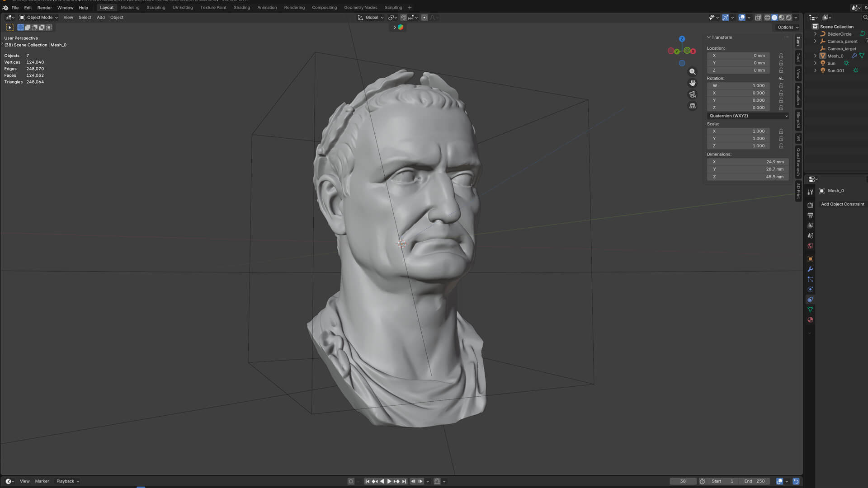This screenshot has height=488, width=868.
Task: Open the Particles properties tab
Action: 810,280
